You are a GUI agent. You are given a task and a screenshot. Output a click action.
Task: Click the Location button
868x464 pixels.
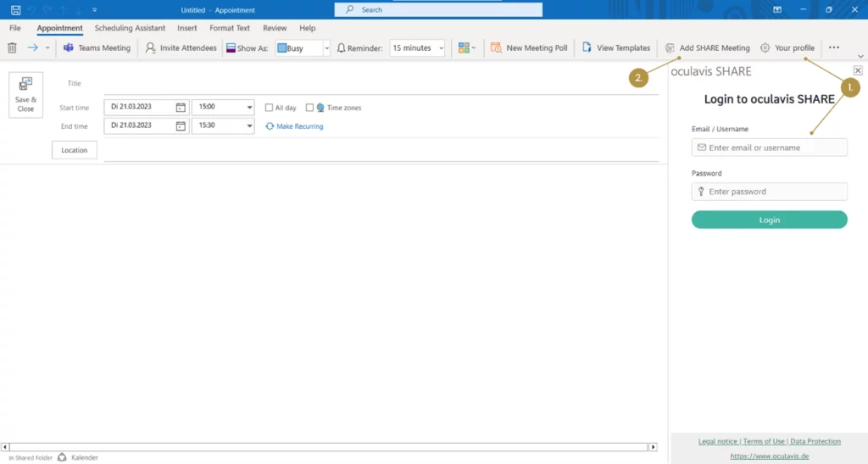[x=75, y=150]
